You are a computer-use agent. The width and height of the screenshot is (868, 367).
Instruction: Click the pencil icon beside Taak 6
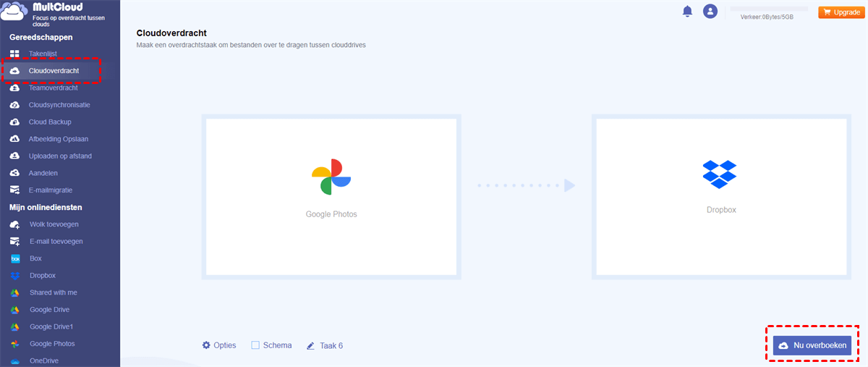[310, 346]
